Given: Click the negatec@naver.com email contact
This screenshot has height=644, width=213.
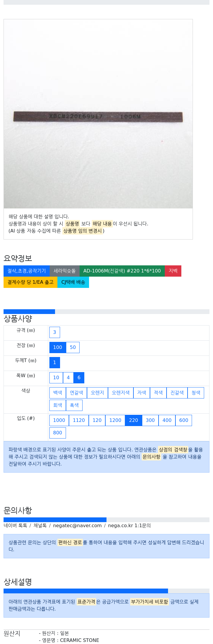Looking at the screenshot, I should click(x=78, y=526).
